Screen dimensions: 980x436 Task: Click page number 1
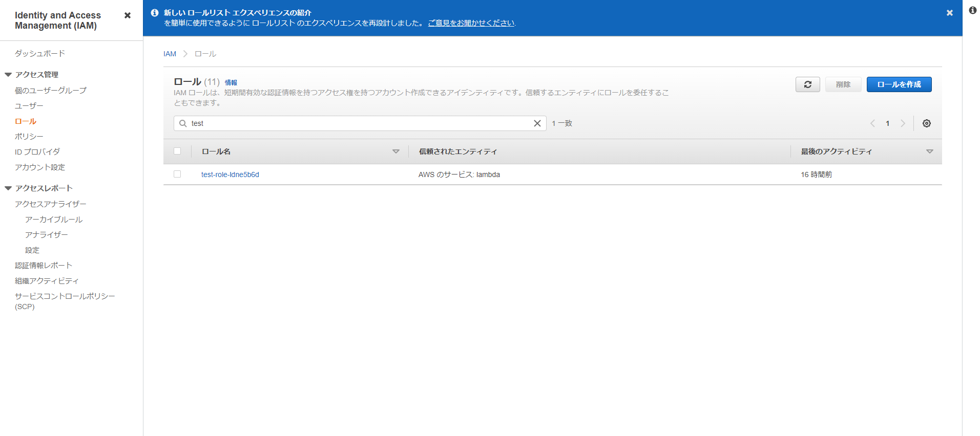coord(887,123)
